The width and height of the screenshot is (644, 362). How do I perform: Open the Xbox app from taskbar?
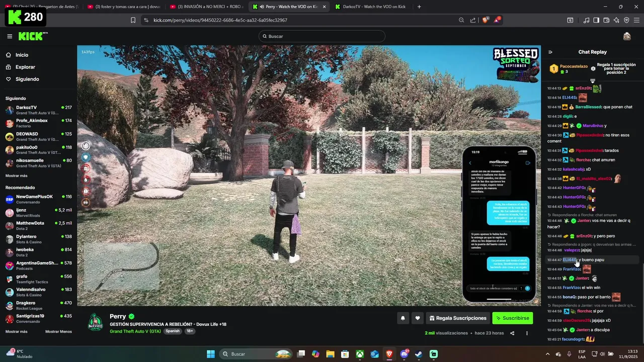[360, 354]
